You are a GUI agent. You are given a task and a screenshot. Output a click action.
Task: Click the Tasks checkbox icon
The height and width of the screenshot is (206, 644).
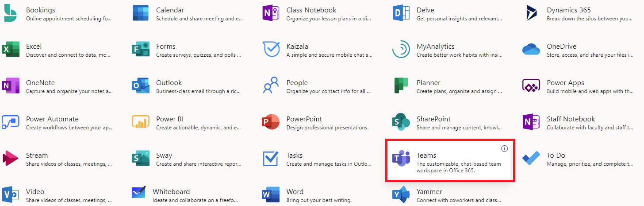[270, 158]
